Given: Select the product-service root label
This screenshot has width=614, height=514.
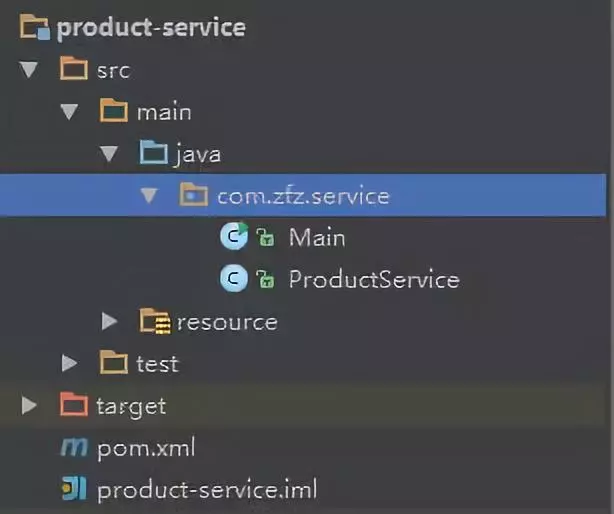Looking at the screenshot, I should (151, 28).
